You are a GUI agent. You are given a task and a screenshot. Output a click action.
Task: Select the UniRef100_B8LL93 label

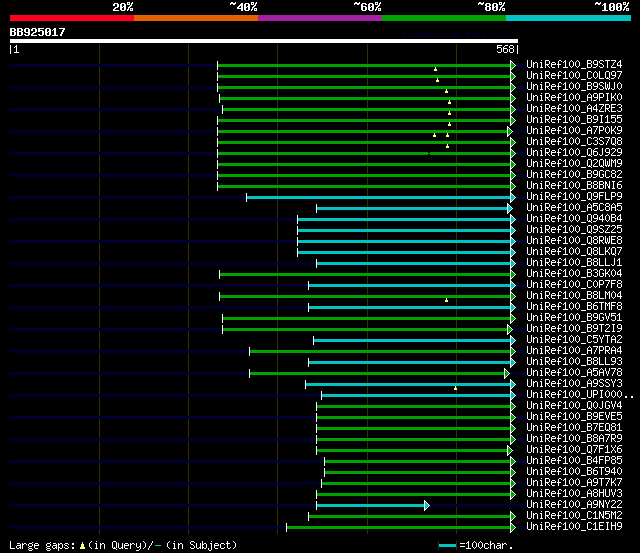(574, 362)
